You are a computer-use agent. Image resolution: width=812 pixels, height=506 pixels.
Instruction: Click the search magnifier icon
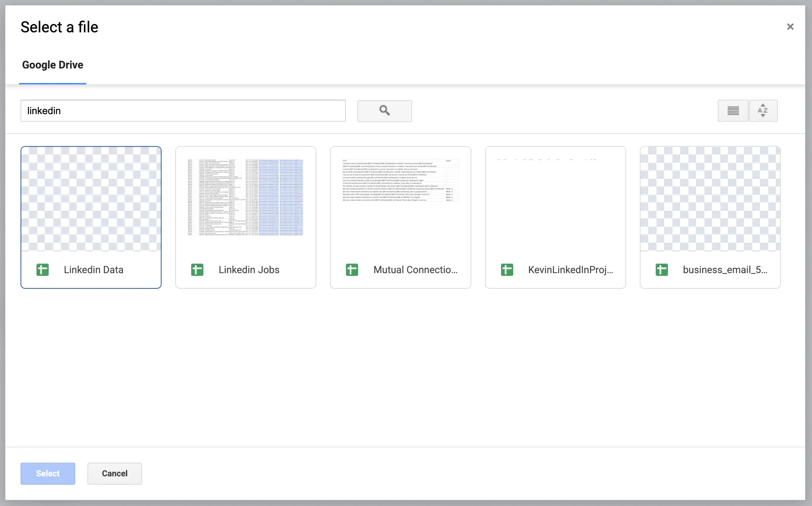[384, 111]
